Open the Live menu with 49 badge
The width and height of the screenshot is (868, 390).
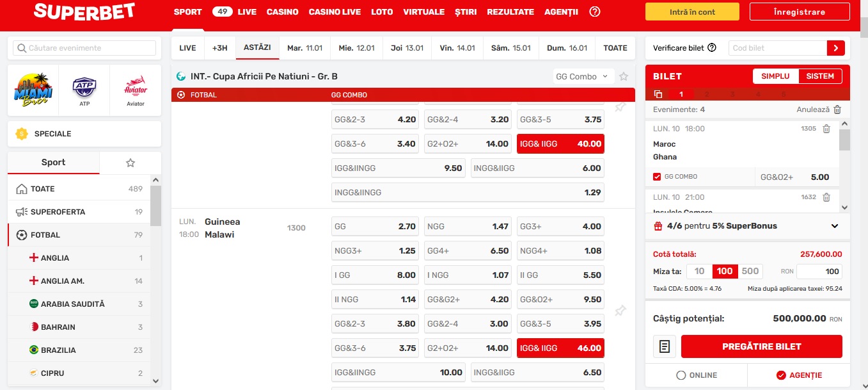(x=235, y=12)
